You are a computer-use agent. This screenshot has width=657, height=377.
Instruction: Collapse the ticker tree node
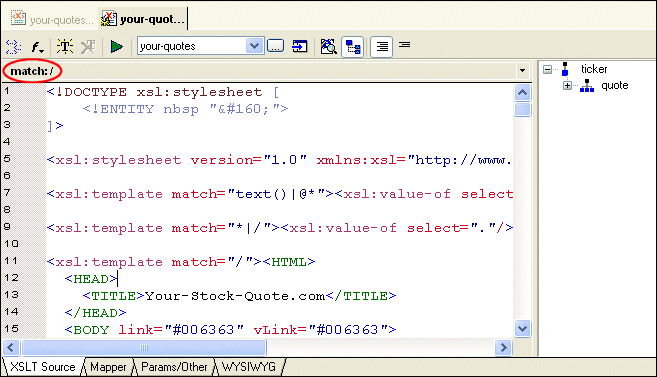(547, 70)
